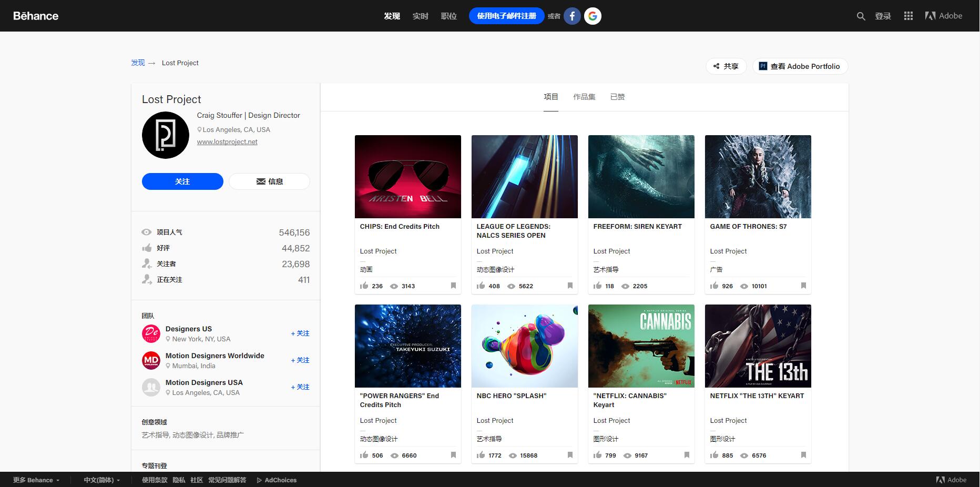Follow the Motion Designers USA team

[300, 387]
